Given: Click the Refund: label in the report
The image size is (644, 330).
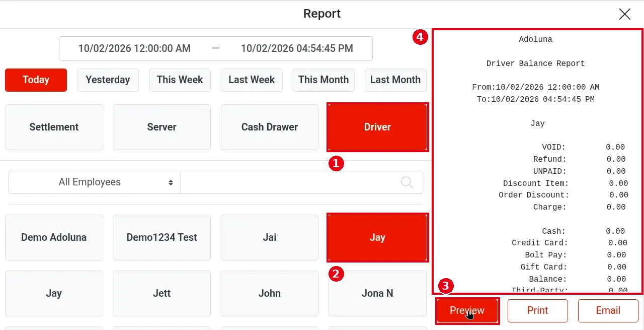Looking at the screenshot, I should click(x=550, y=159).
